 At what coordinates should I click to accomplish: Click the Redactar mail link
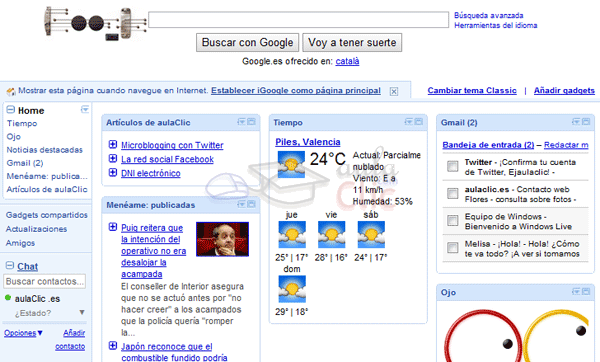click(566, 145)
